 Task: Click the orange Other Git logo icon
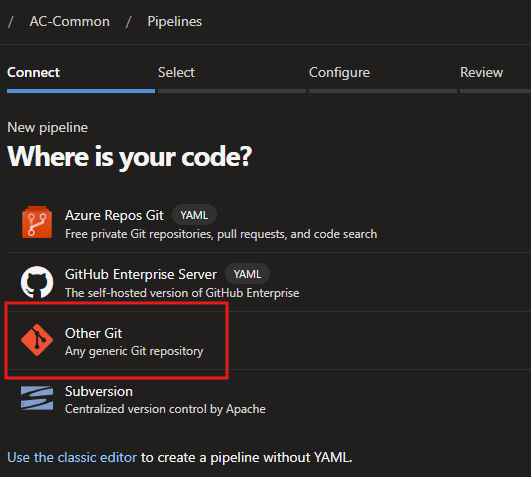[37, 340]
